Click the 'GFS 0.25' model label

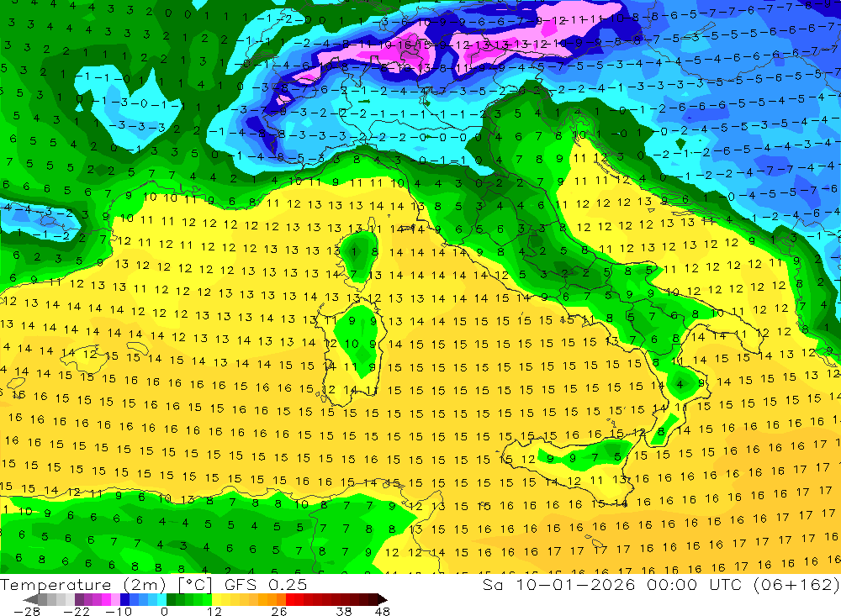(x=266, y=585)
